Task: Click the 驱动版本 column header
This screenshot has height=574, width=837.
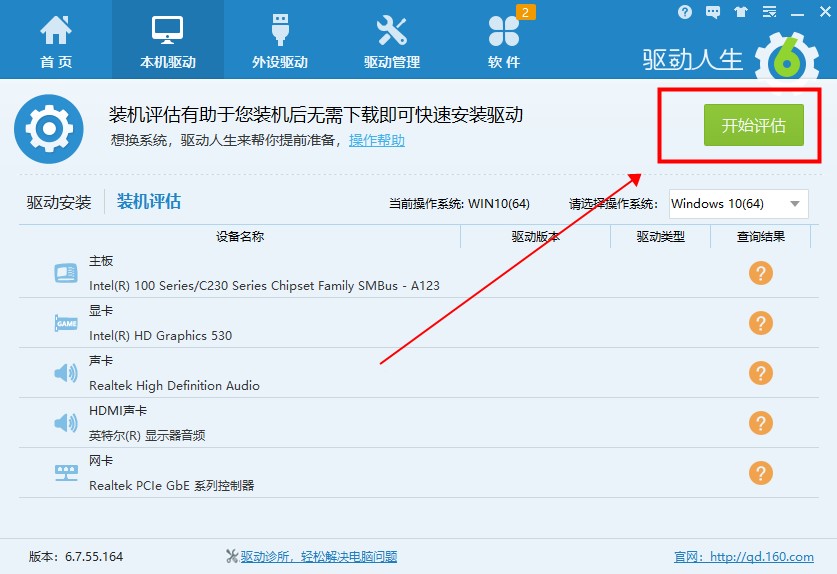Action: click(x=535, y=237)
